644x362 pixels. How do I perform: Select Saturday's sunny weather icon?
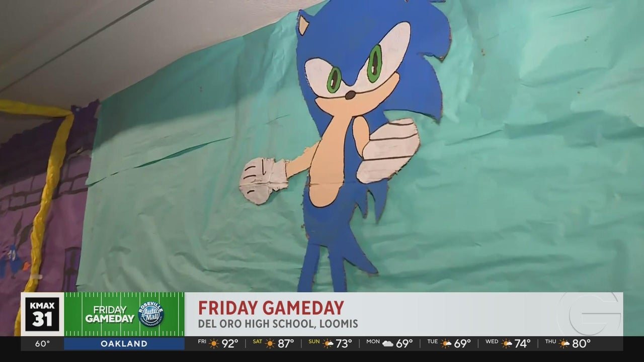tap(270, 344)
